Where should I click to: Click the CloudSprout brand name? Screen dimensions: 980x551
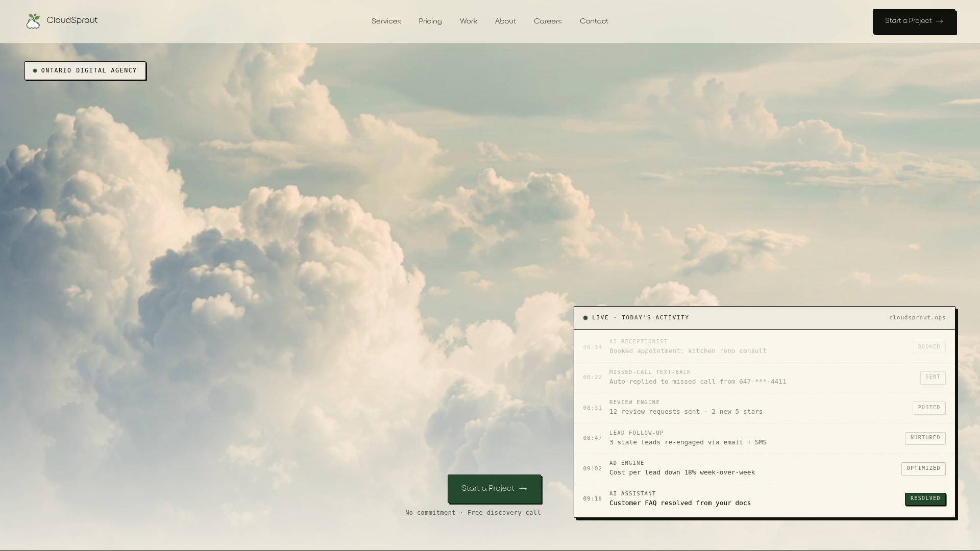(72, 20)
